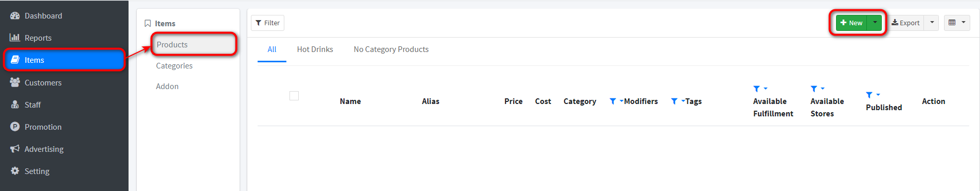
Task: Open Addon in the Items submenu
Action: [x=167, y=86]
